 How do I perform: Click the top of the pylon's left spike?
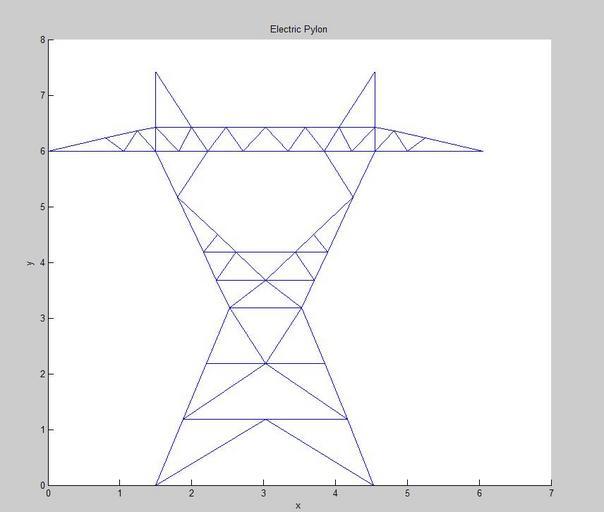point(156,72)
